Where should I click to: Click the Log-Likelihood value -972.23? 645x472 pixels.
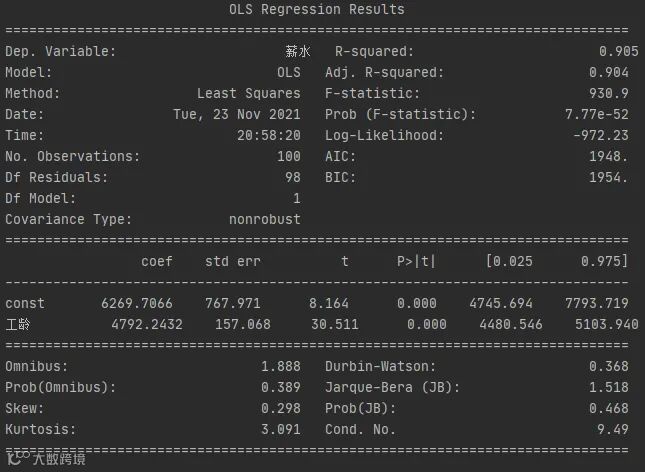point(601,135)
